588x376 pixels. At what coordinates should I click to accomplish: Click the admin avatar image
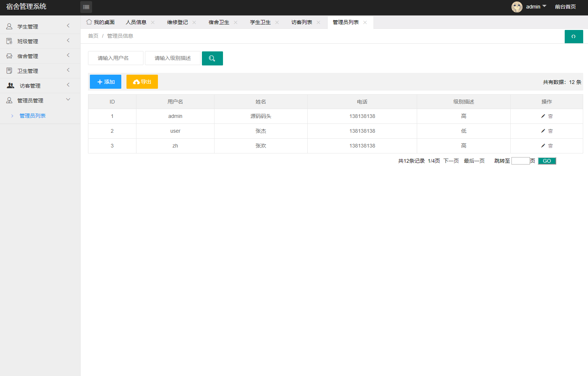click(x=517, y=7)
